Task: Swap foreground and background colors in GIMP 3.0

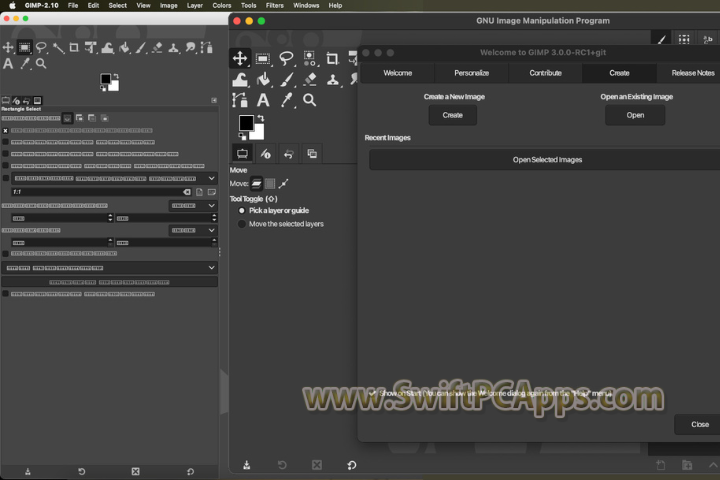Action: point(261,118)
